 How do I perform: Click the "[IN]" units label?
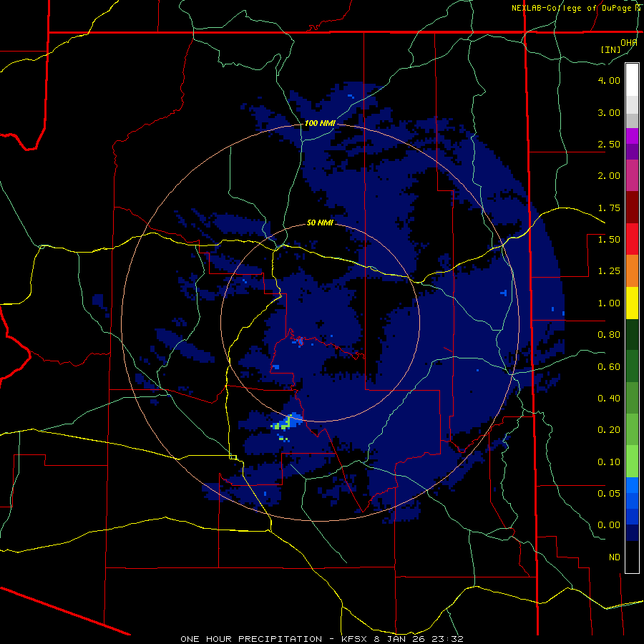611,49
